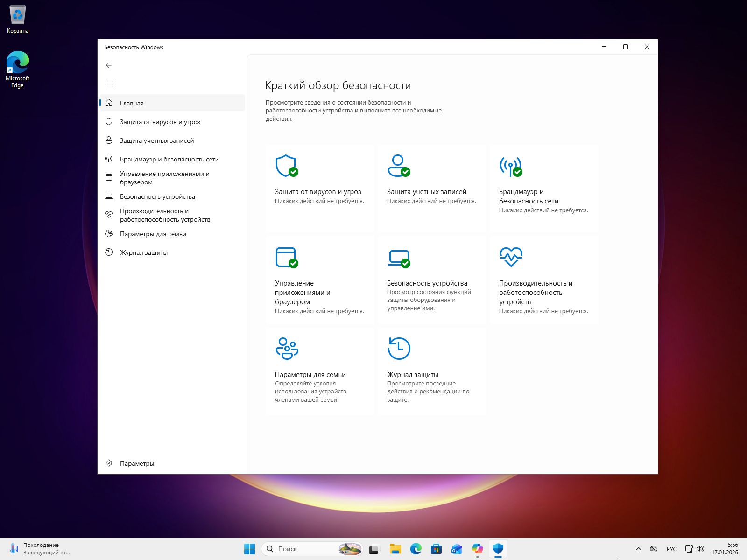Open the device security laptop tile icon
Image resolution: width=747 pixels, height=560 pixels.
click(398, 257)
